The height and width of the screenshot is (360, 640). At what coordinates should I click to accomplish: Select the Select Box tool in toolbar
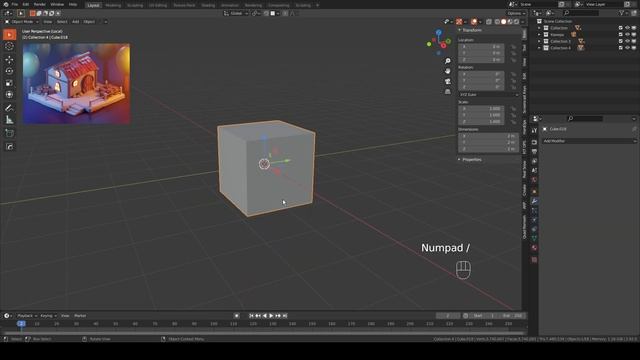pyautogui.click(x=9, y=35)
